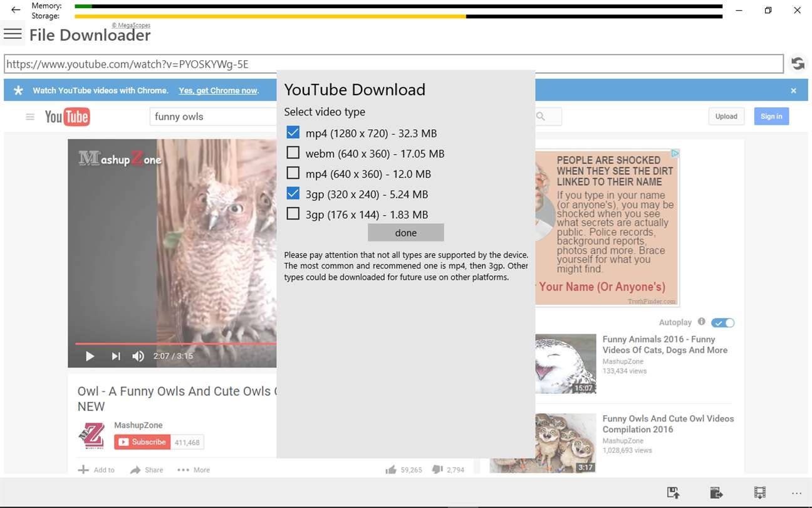
Task: Click the YouTube Upload button
Action: click(x=726, y=116)
